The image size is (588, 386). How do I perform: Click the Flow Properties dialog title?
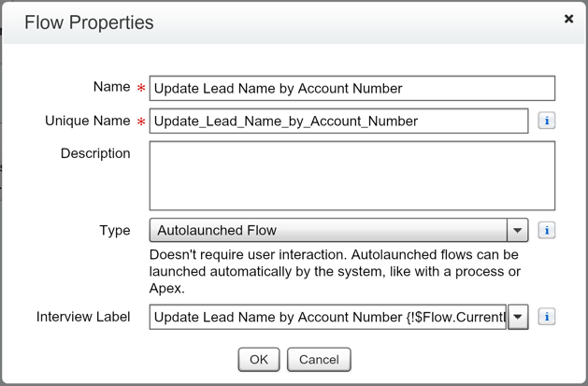point(89,21)
